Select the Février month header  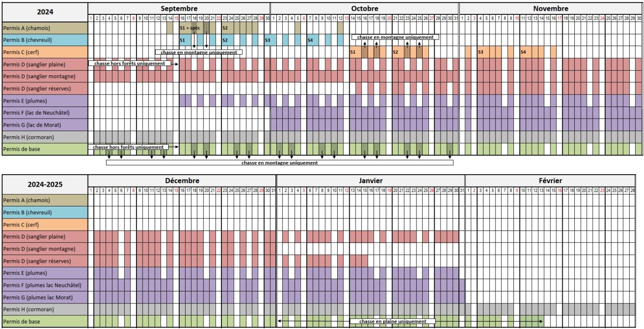point(550,180)
